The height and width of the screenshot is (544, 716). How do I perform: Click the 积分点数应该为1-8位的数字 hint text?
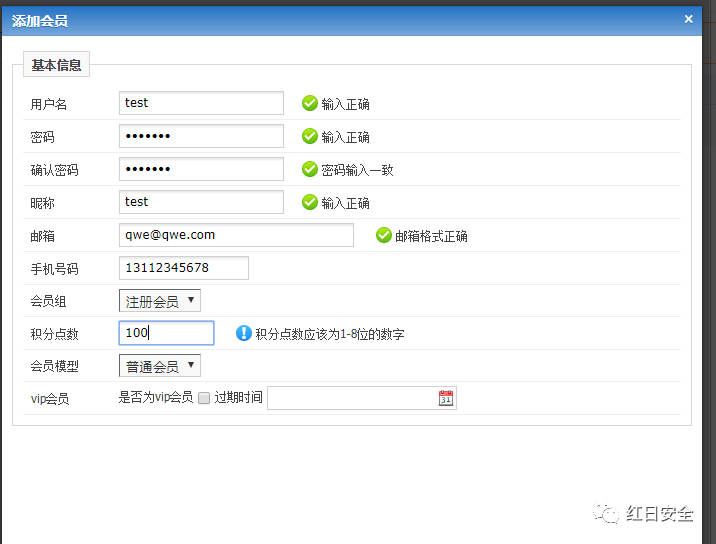click(x=330, y=334)
